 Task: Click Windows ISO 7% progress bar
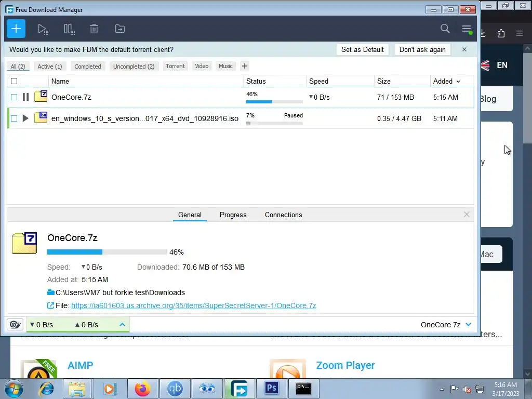[274, 123]
